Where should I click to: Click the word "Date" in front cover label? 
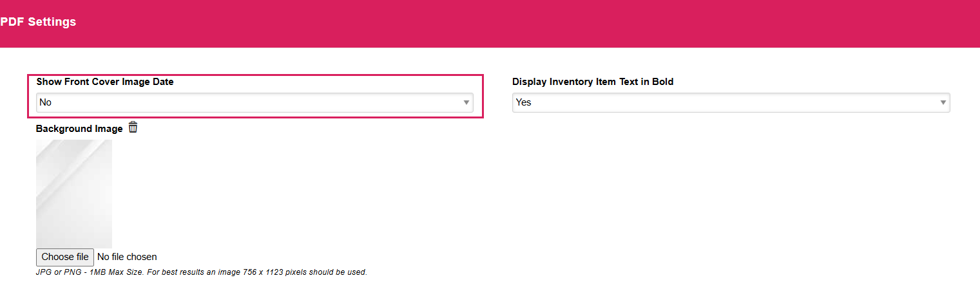[163, 82]
